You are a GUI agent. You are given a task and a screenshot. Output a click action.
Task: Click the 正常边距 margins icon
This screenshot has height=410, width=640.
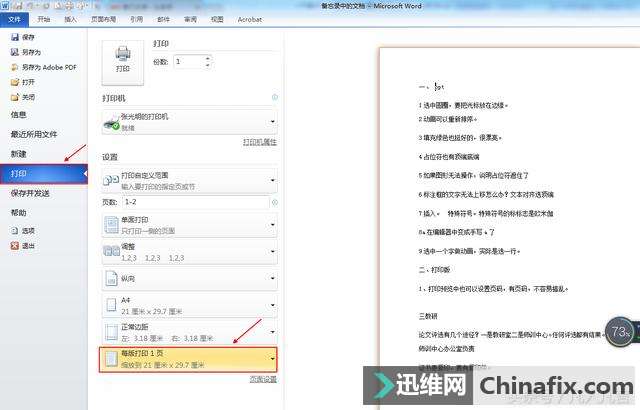point(111,332)
